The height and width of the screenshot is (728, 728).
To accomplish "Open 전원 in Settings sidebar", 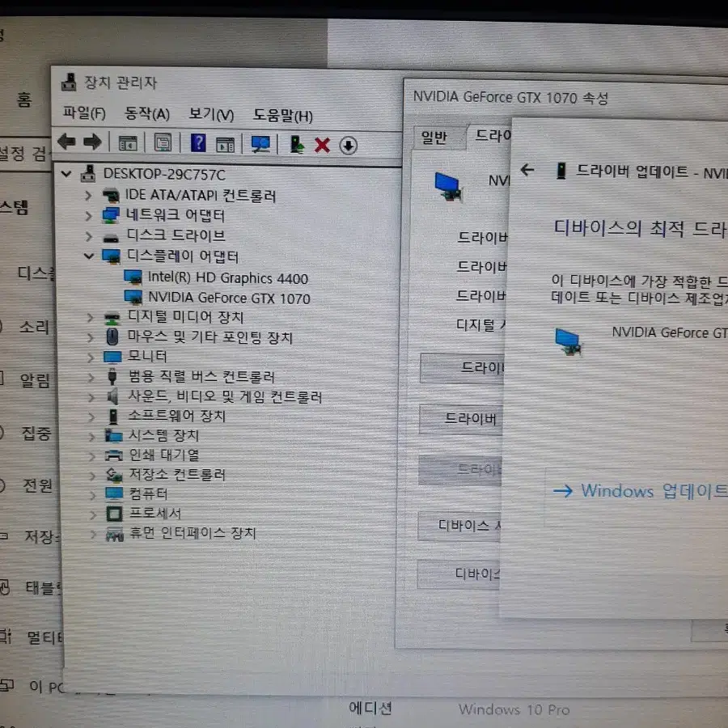I will [37, 485].
